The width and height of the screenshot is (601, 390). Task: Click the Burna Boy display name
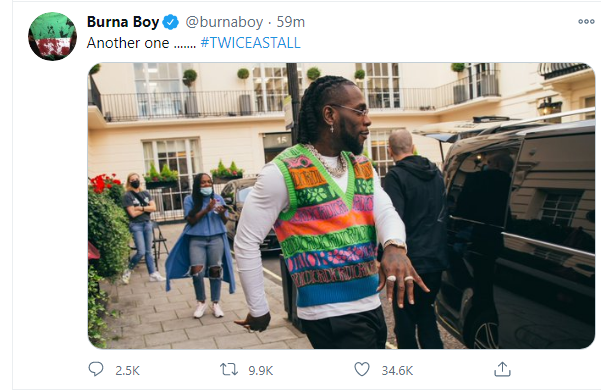pyautogui.click(x=123, y=22)
